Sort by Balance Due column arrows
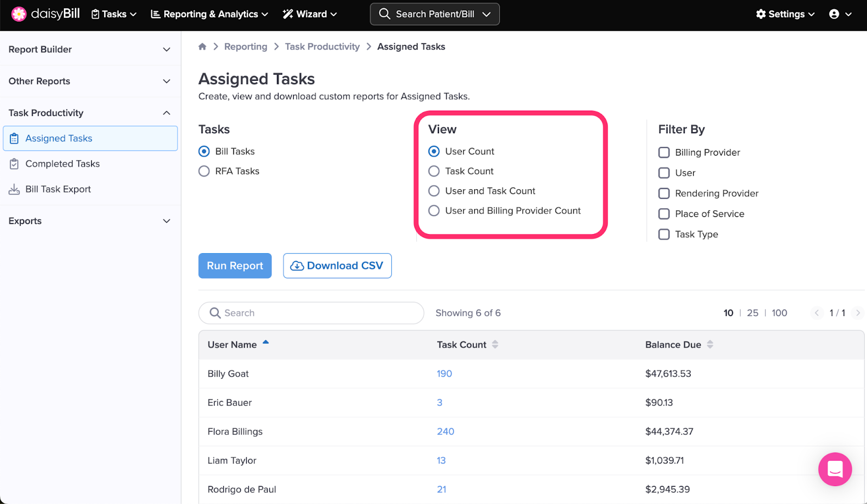 pos(710,345)
